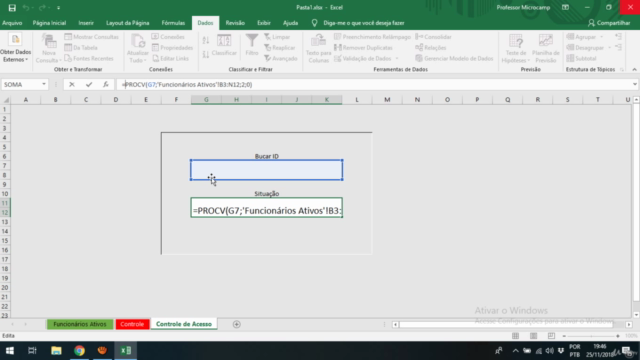Screen dimensions: 640x360
Task: Click Texto para Colunas icon
Action: [318, 48]
